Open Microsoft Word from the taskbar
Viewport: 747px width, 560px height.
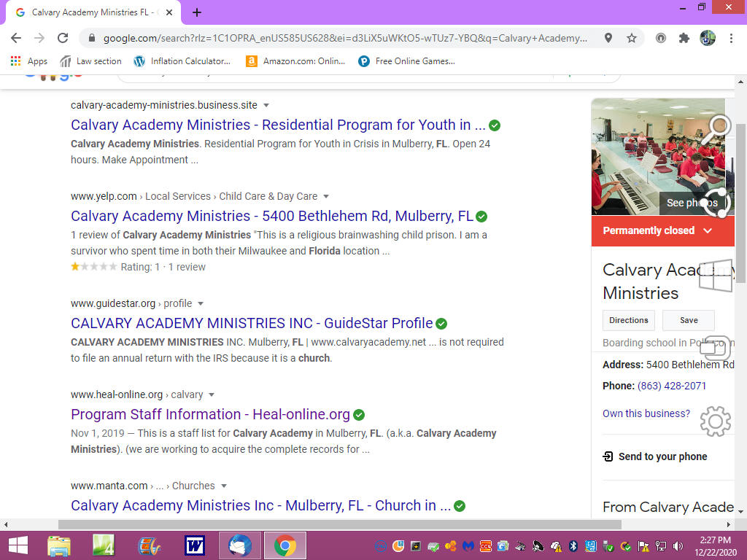194,545
